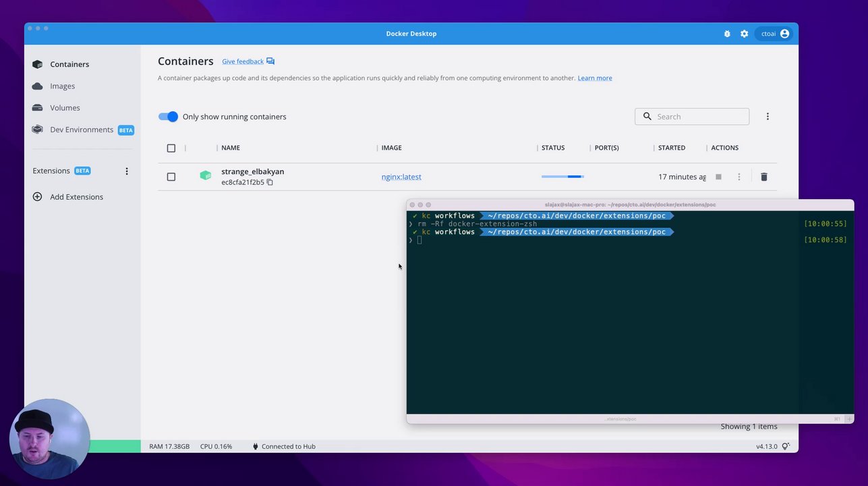Click the lightbulb icon beside v4.13.0
This screenshot has width=868, height=486.
coord(786,447)
